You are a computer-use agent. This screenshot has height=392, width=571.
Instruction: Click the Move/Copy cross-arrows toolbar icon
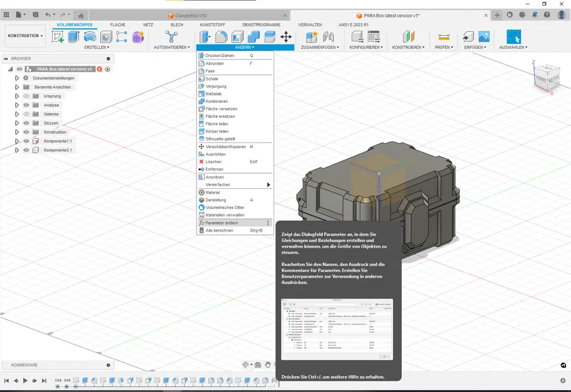coord(285,37)
